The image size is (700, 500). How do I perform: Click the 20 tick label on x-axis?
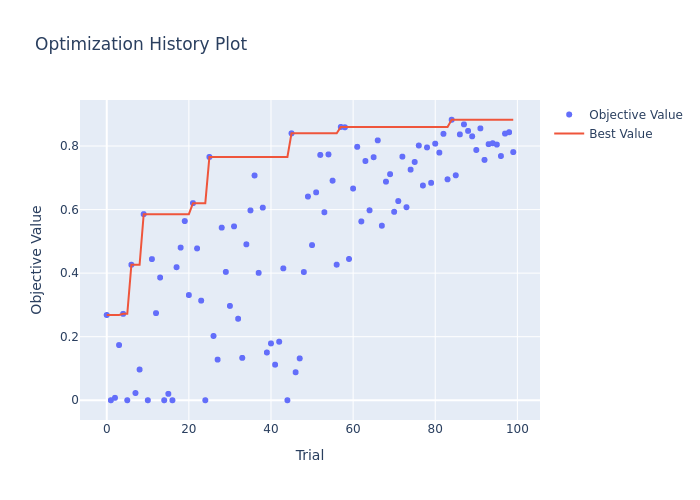point(188,429)
